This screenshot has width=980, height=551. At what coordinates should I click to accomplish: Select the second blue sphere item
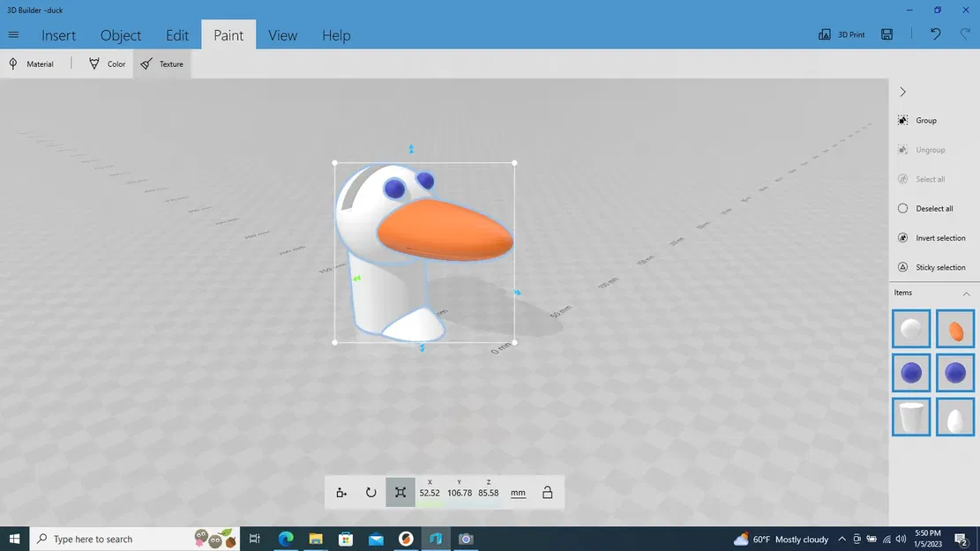coord(955,373)
